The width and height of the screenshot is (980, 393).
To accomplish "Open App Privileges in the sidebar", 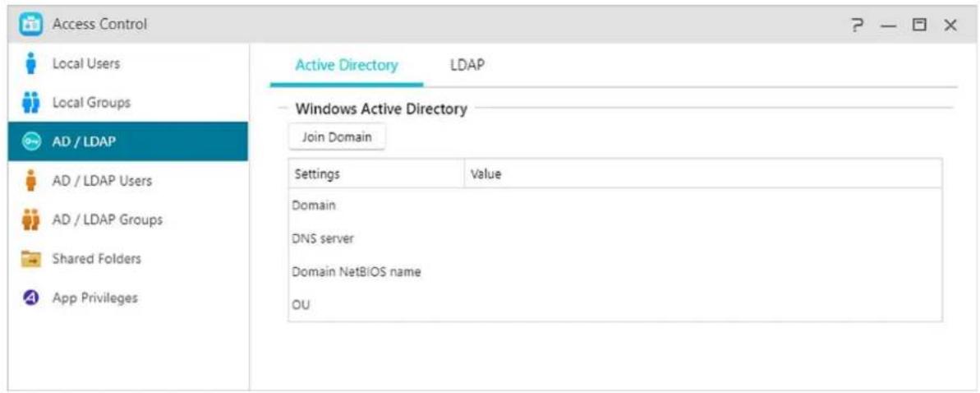I will pos(128,298).
